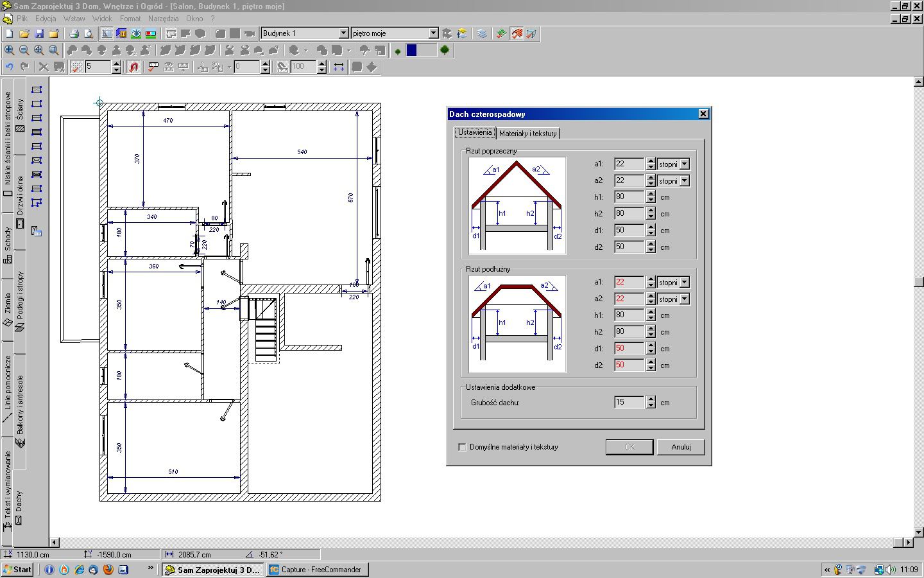Click the undo arrow icon
924x578 pixels.
pos(9,67)
